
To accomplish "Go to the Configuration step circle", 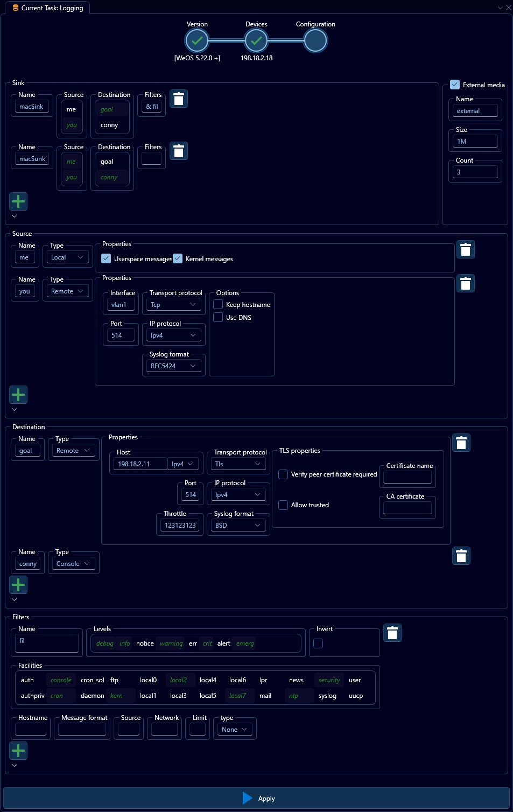I will tap(315, 40).
